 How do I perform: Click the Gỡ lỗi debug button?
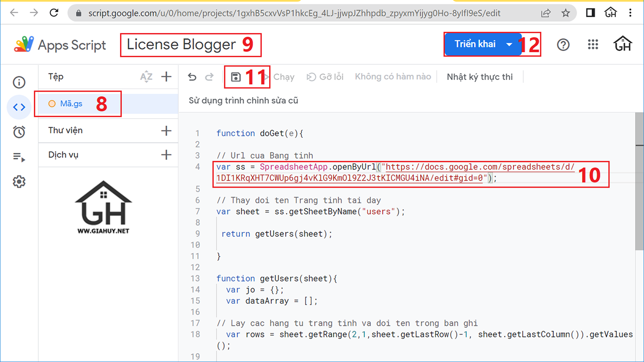click(325, 77)
